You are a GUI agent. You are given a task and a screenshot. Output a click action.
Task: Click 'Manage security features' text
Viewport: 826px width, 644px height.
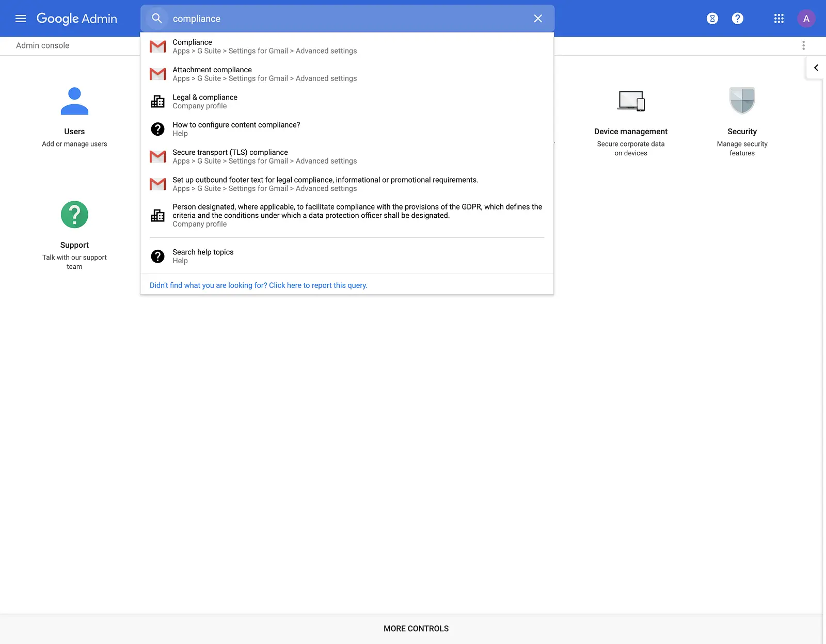[x=742, y=149]
